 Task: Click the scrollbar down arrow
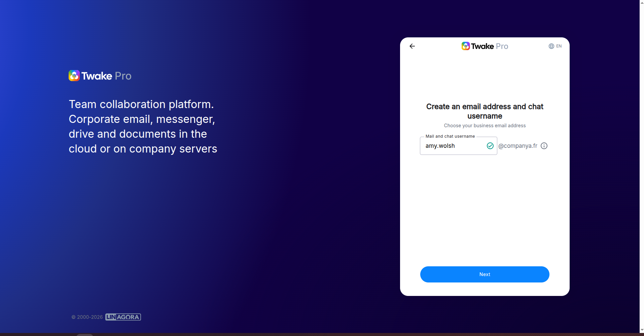642,330
